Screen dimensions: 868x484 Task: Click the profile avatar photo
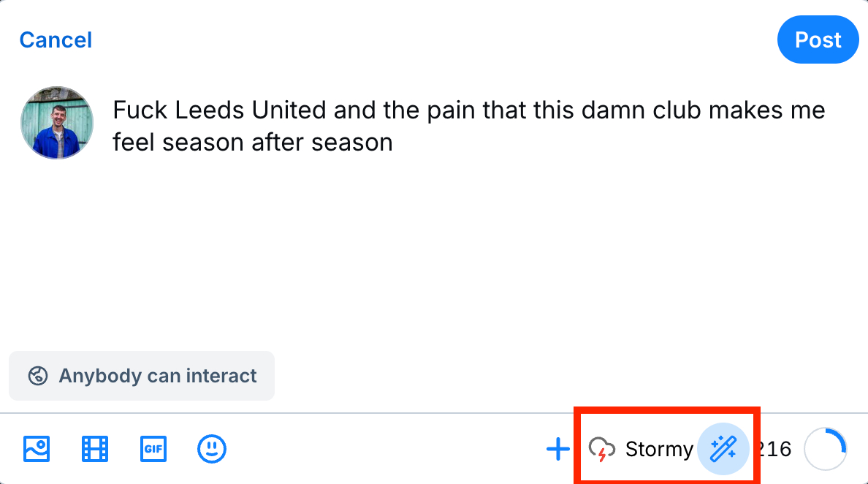pos(57,122)
